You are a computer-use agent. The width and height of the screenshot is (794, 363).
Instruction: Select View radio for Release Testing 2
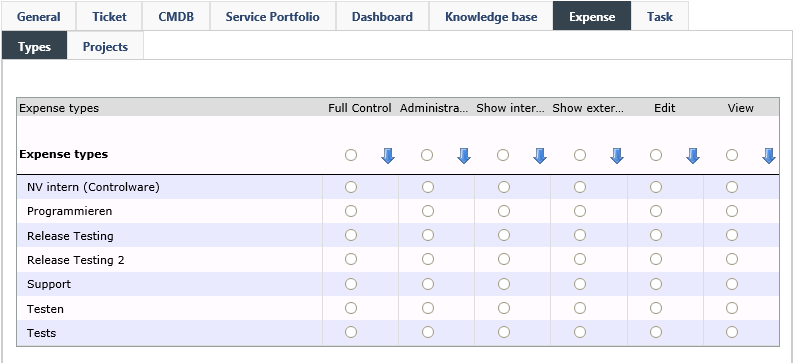coord(732,259)
